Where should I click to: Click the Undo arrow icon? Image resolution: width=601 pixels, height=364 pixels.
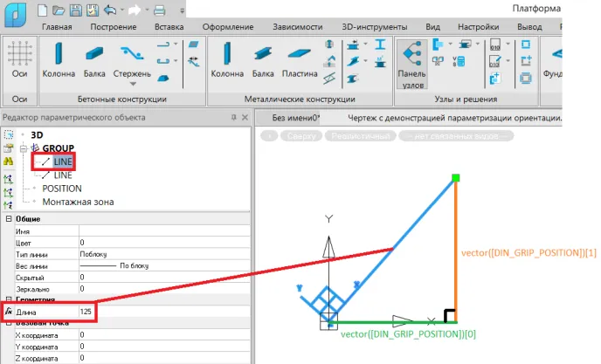[109, 10]
